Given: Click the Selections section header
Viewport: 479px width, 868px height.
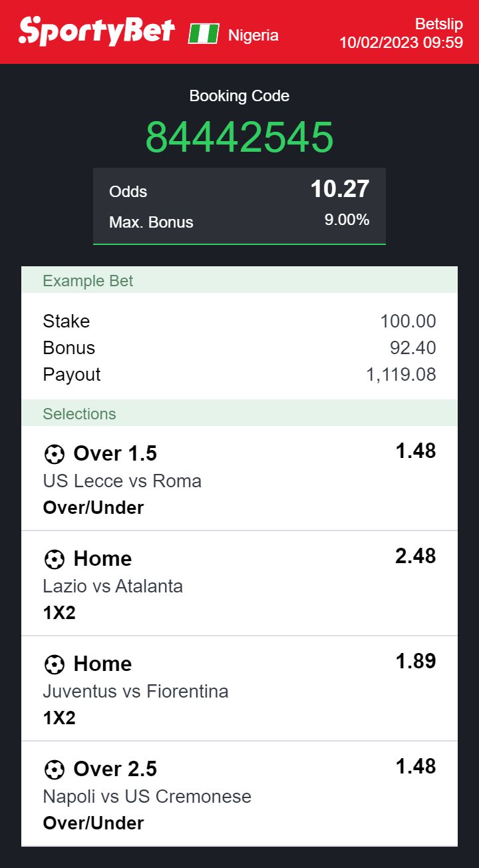Looking at the screenshot, I should tap(79, 414).
